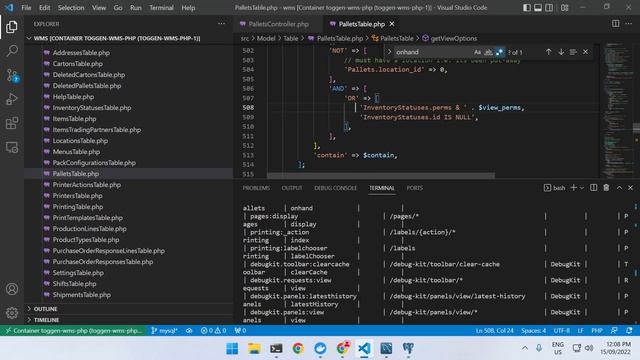Click the mysql branch in status bar

pos(164,331)
